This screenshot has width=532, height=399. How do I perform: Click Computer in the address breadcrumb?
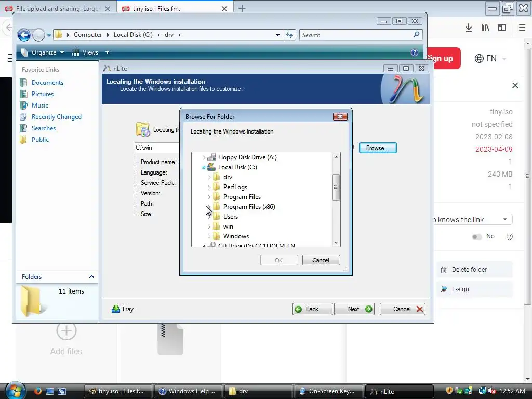click(x=88, y=35)
